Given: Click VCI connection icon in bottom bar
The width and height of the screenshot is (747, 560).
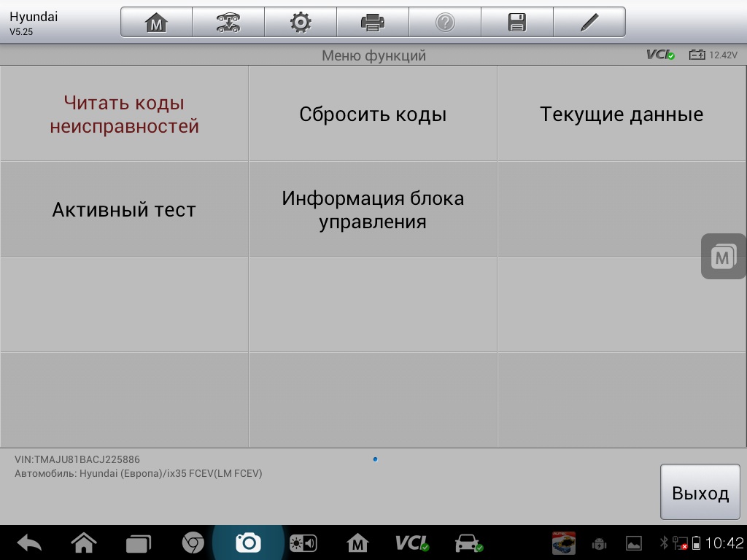Looking at the screenshot, I should coord(412,543).
